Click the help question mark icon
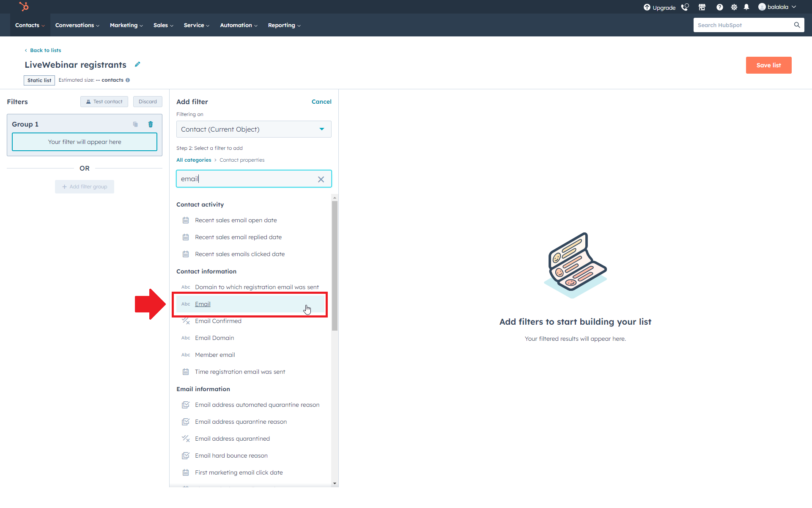The width and height of the screenshot is (812, 508). coord(719,7)
